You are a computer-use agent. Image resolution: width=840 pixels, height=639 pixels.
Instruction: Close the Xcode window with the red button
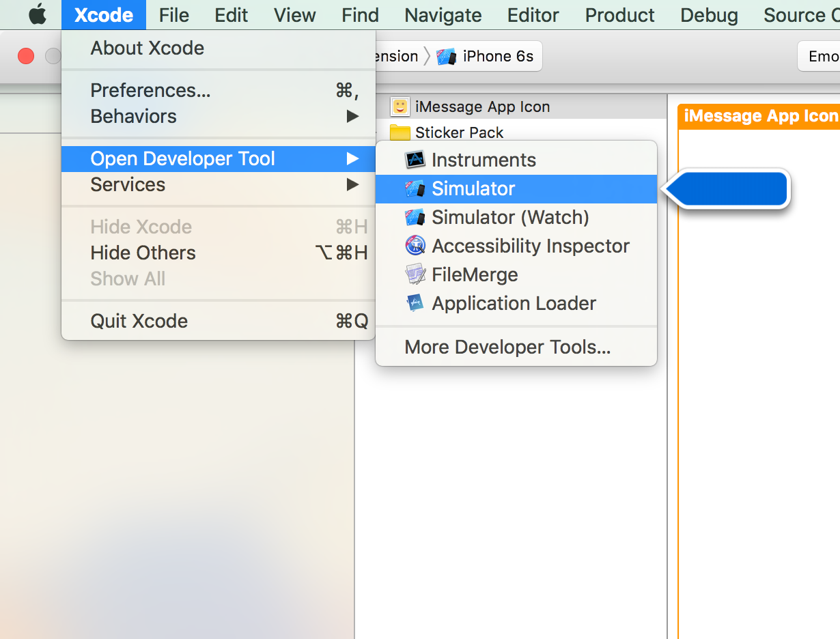tap(26, 56)
